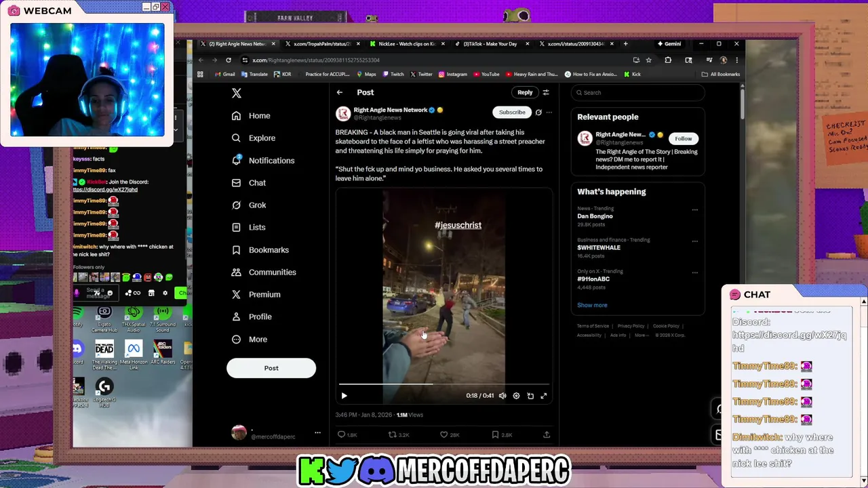868x488 pixels.
Task: Open browser extensions puzzle icon
Action: click(668, 60)
